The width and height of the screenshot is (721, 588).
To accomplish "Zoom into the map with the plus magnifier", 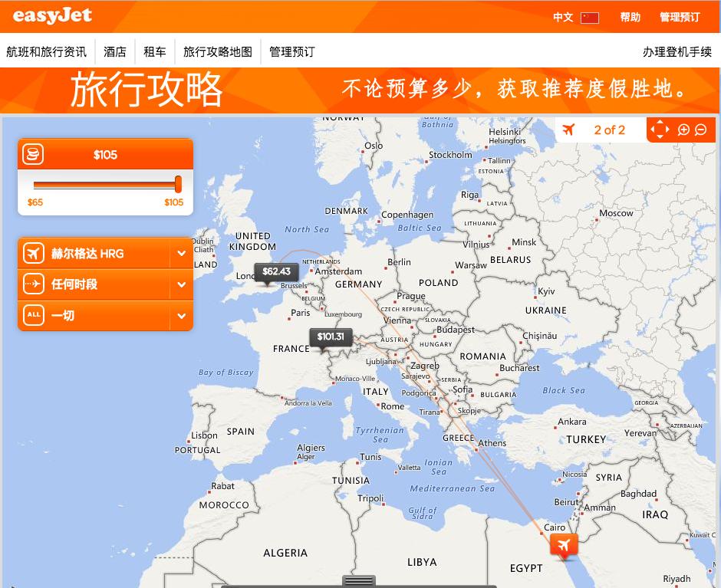I will tap(683, 130).
